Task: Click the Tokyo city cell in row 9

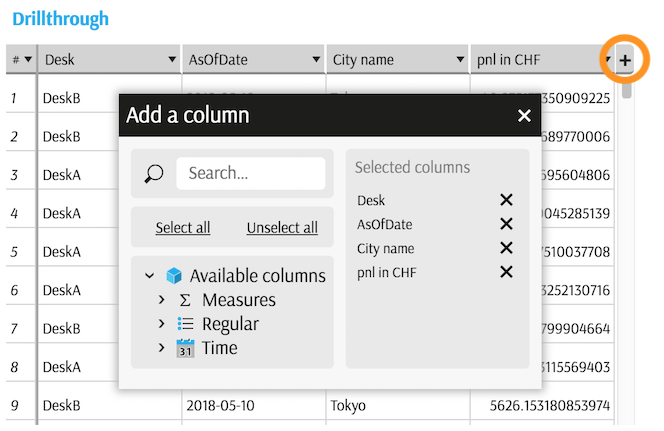Action: click(x=348, y=406)
